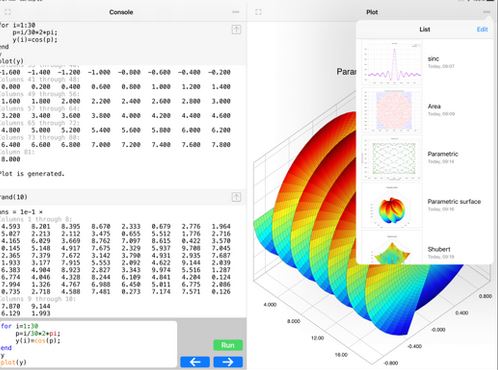Expand the Plot panel to fullscreen
This screenshot has height=370, width=498.
pyautogui.click(x=258, y=12)
